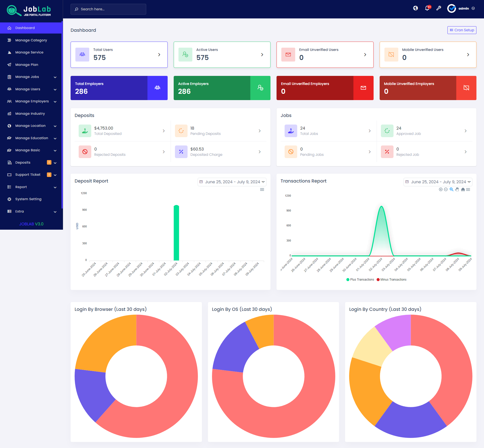
Task: Open Pending Deposits via its arrow link
Action: 260,131
